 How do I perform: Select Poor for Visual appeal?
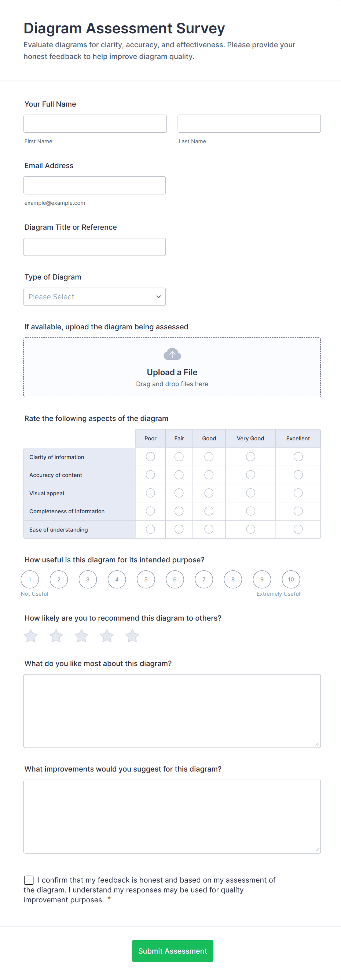pyautogui.click(x=150, y=493)
